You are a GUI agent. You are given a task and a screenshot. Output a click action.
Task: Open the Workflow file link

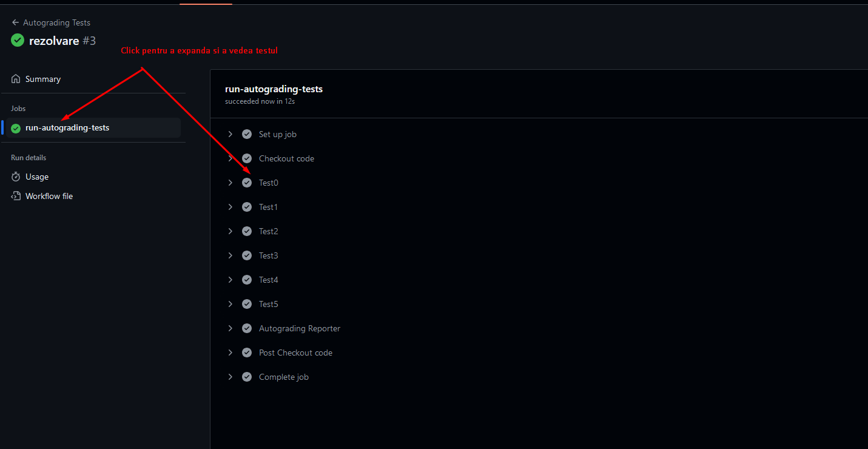coord(49,197)
